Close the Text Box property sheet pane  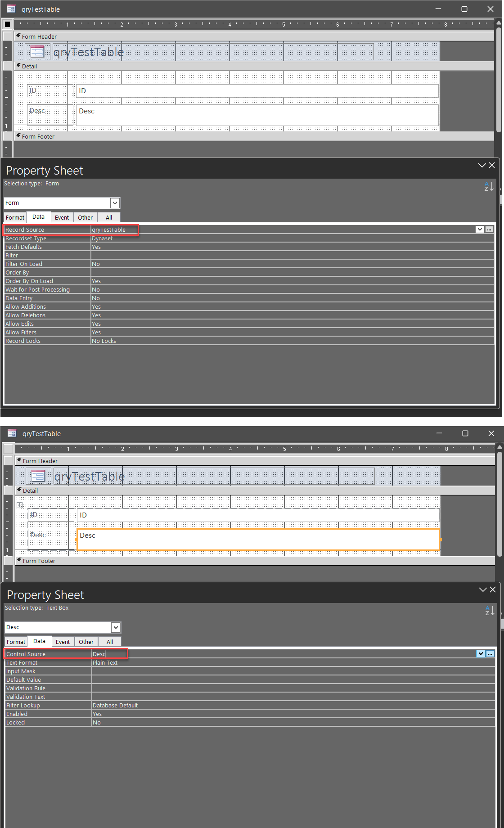tap(493, 589)
